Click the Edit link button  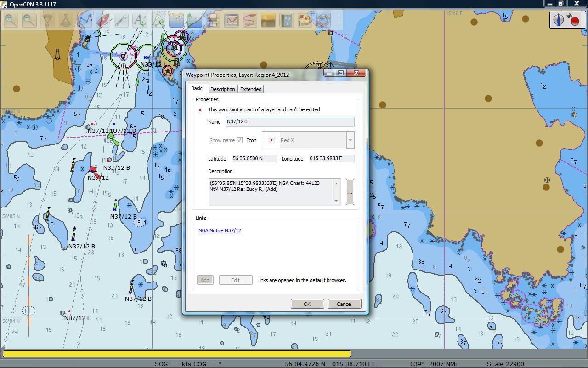pos(236,280)
